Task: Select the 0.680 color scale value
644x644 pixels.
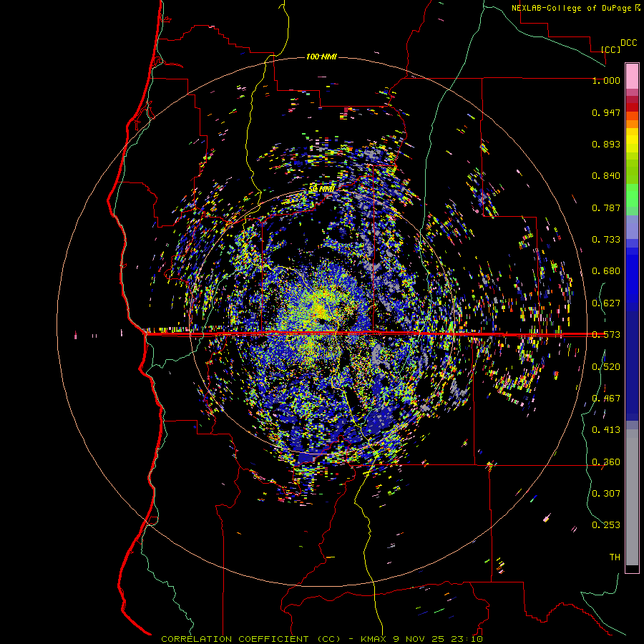Action: click(606, 271)
